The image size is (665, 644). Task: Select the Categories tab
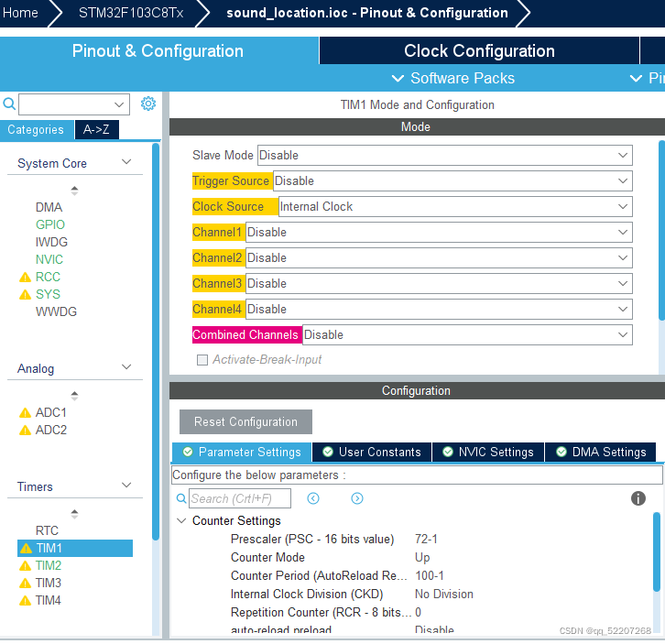[37, 129]
